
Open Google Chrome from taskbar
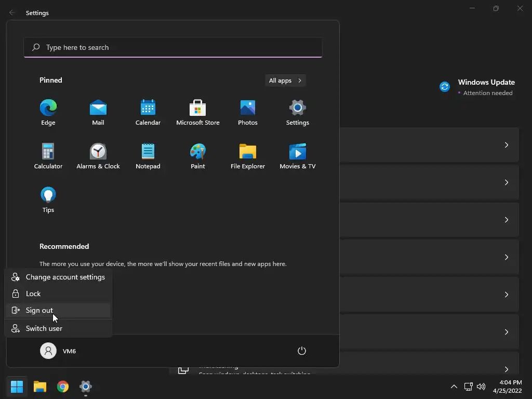click(x=63, y=387)
